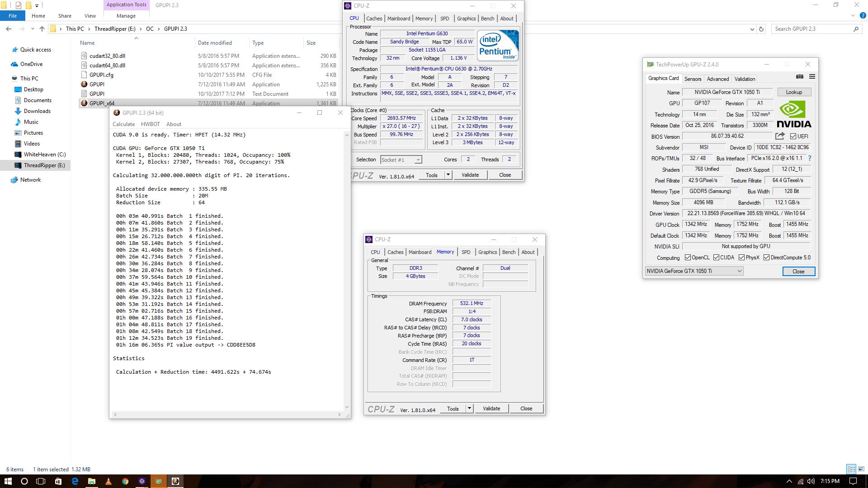Toggle the OpenCL checkbox
This screenshot has height=488, width=868.
click(x=688, y=258)
